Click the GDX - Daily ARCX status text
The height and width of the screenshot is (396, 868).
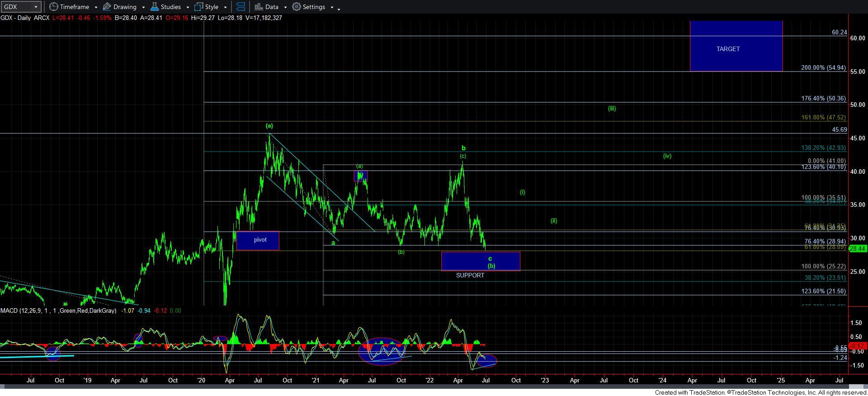click(x=25, y=18)
